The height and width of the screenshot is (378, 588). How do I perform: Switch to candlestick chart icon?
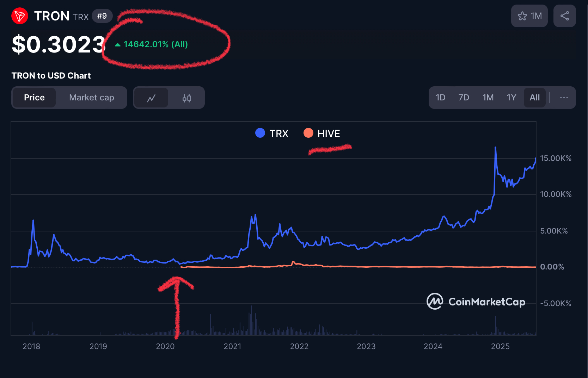pyautogui.click(x=187, y=98)
